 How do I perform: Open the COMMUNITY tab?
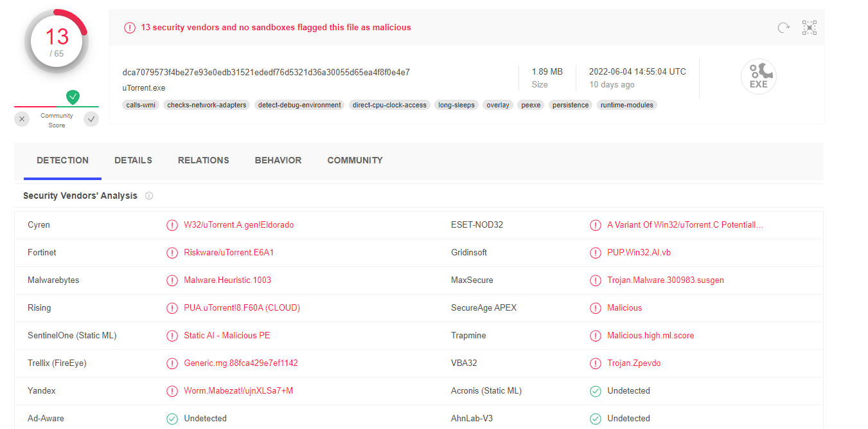(355, 160)
